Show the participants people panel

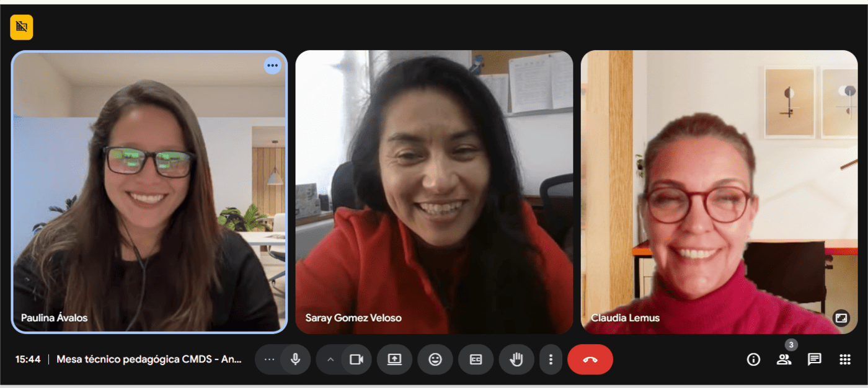coord(784,359)
